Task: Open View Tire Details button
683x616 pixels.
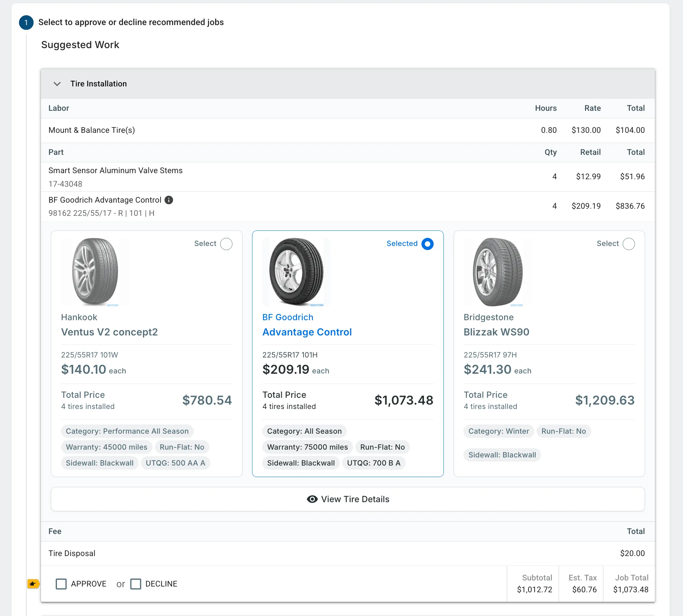Action: click(x=348, y=499)
